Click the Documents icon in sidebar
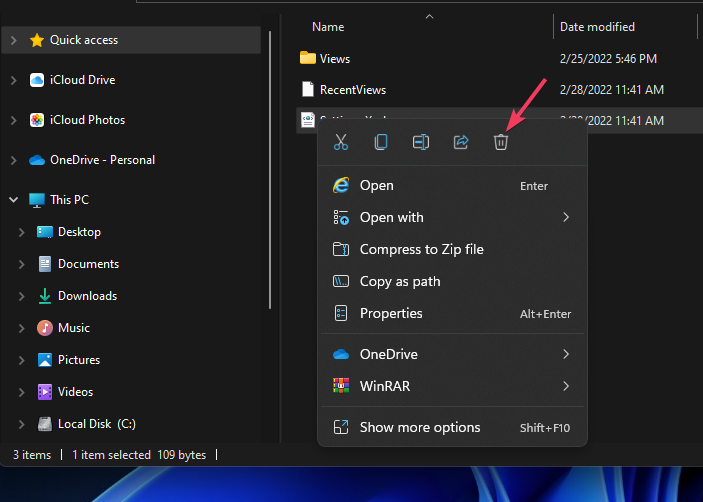 pos(45,264)
